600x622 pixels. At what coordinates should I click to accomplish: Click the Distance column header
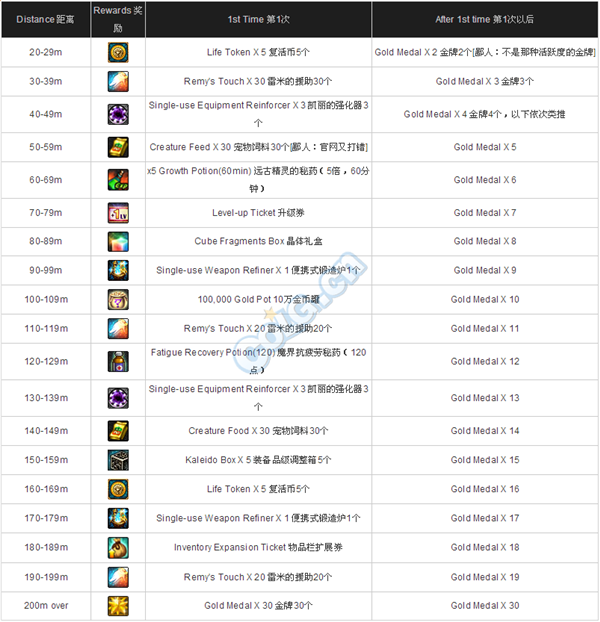click(x=45, y=19)
